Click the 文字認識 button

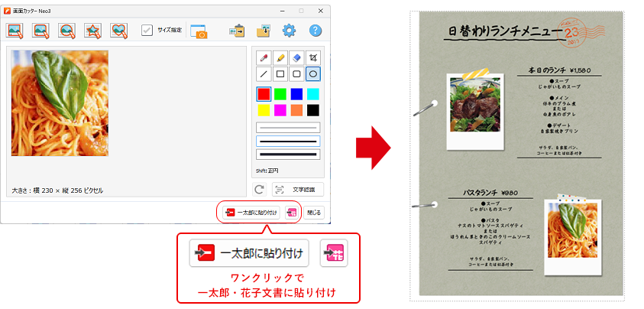297,189
